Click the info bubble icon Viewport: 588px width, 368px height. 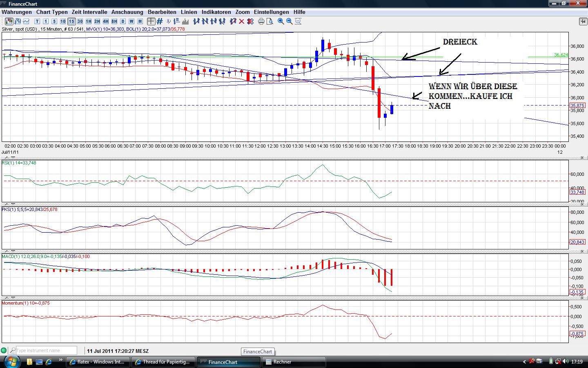[x=168, y=21]
